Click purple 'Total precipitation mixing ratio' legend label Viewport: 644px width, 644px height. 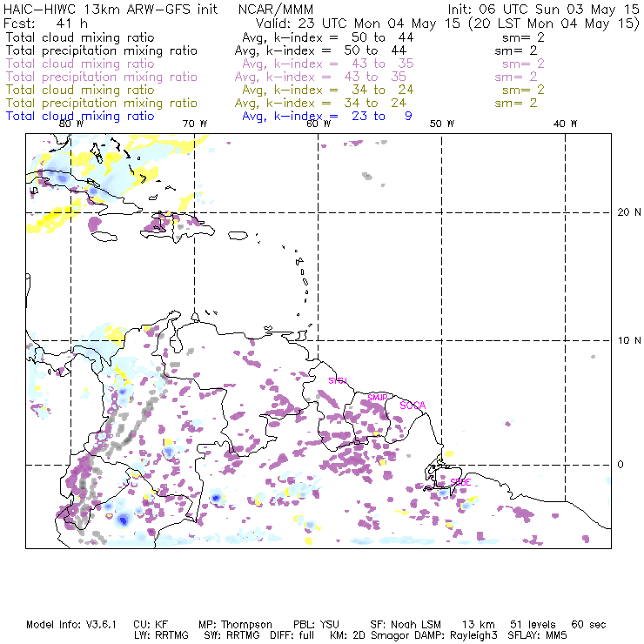pos(102,77)
